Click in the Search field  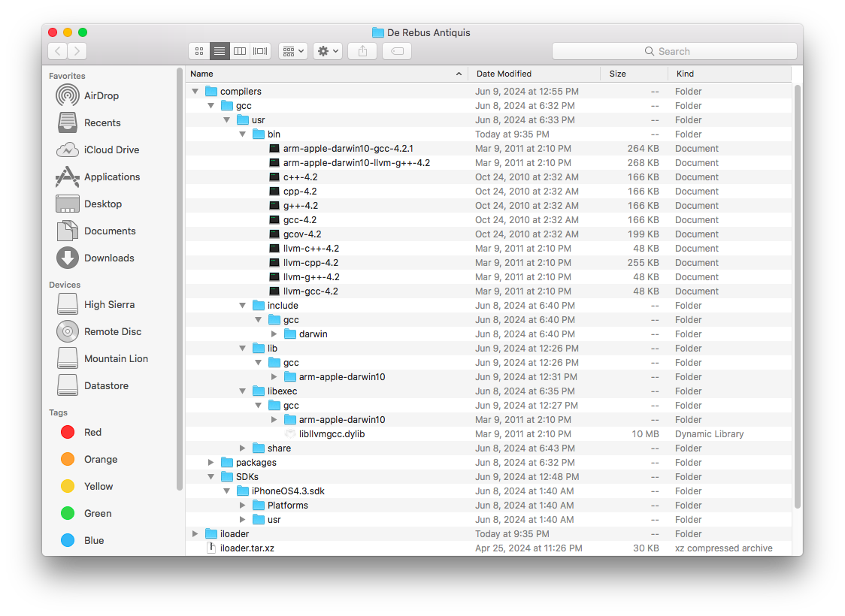[674, 51]
